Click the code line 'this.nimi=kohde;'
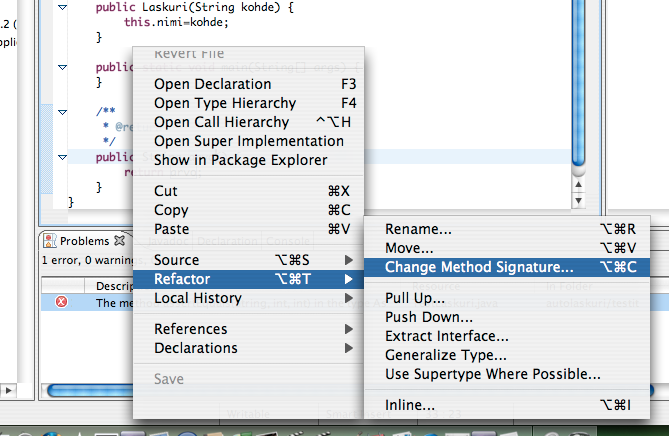669x436 pixels. [x=176, y=22]
